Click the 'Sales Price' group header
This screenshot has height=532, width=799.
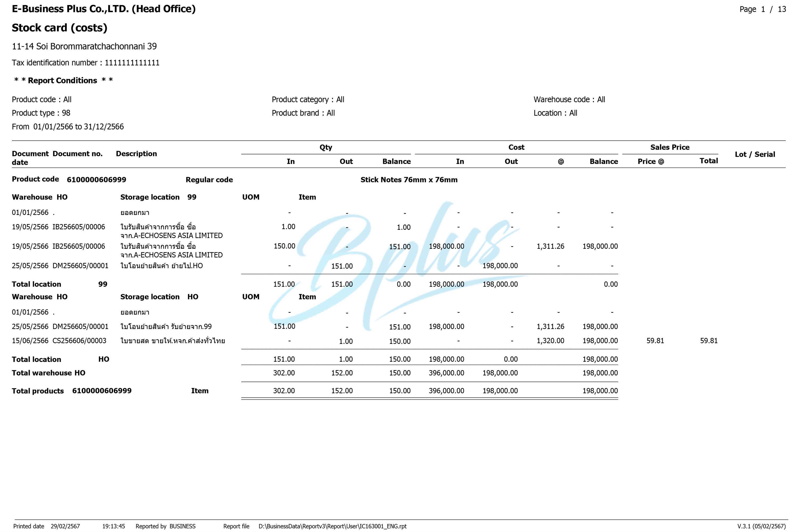(670, 147)
